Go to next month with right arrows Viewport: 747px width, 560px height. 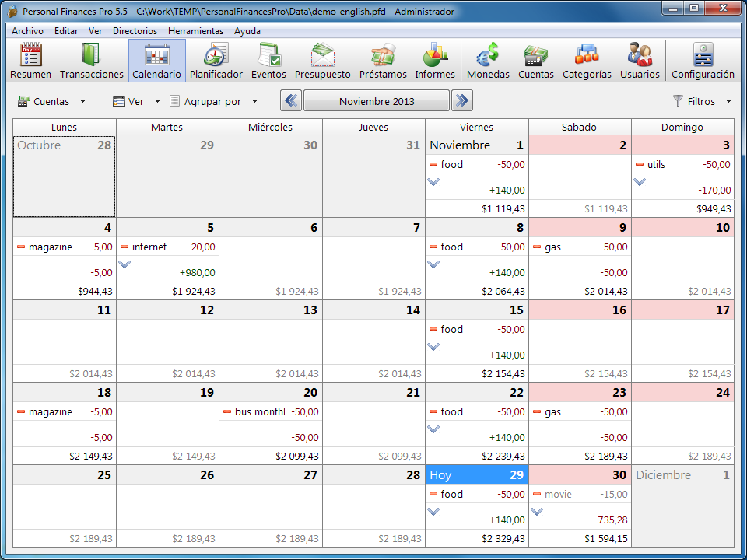[x=462, y=101]
